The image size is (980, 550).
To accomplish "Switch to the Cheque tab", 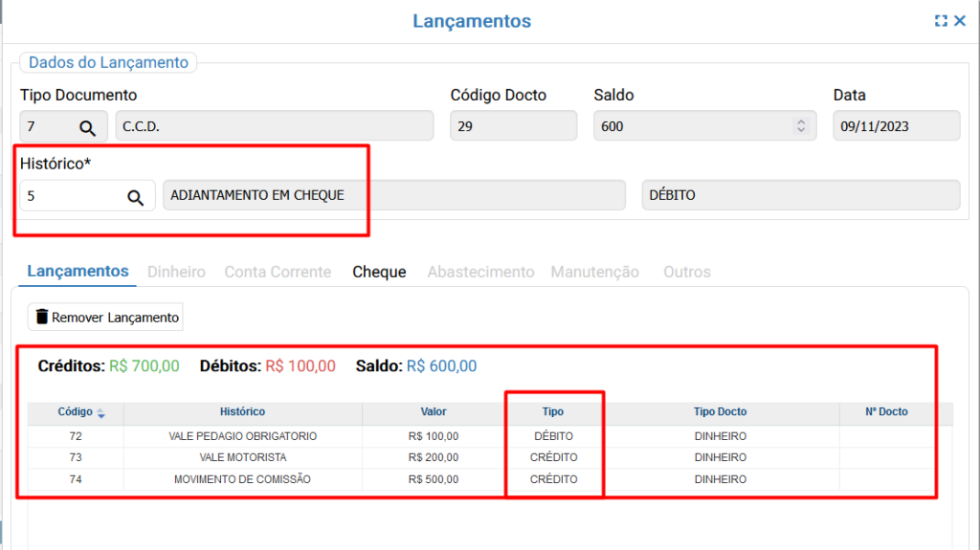I will [x=379, y=272].
